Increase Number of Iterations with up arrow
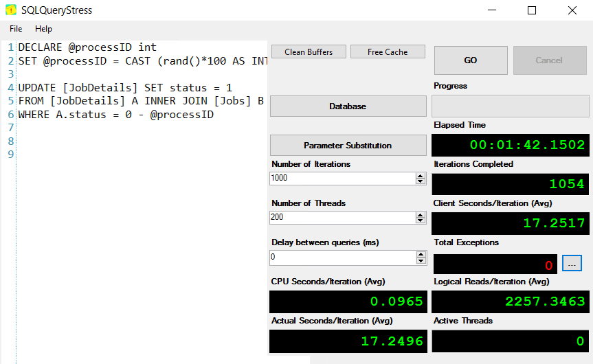Screen dimensions: 593x364 [421, 176]
